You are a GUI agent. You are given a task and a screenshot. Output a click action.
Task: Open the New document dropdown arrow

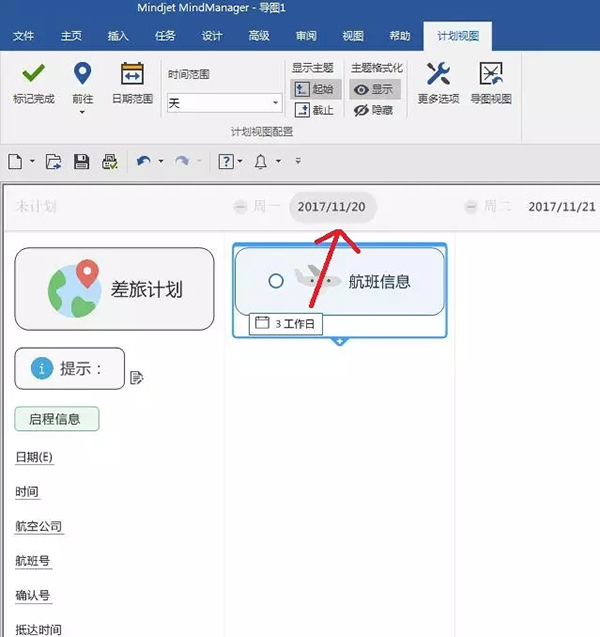pyautogui.click(x=32, y=161)
